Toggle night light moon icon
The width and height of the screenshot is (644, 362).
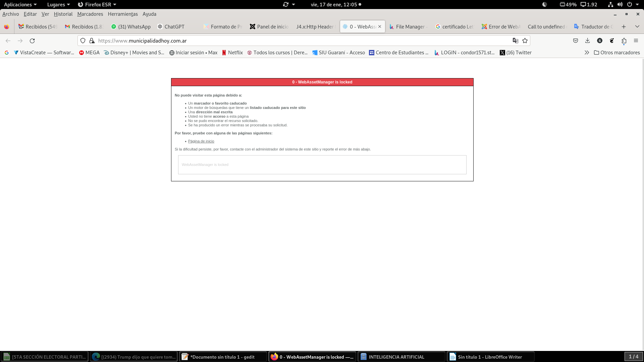[x=545, y=4]
